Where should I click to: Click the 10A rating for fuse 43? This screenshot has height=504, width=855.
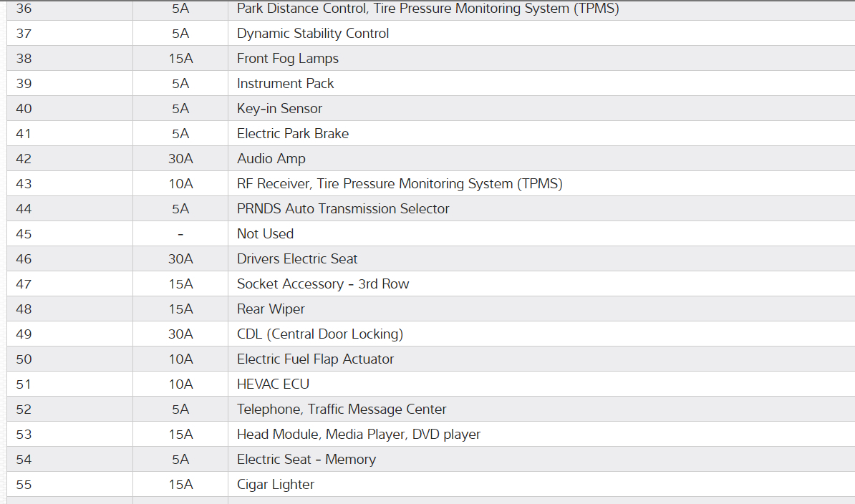tap(180, 184)
